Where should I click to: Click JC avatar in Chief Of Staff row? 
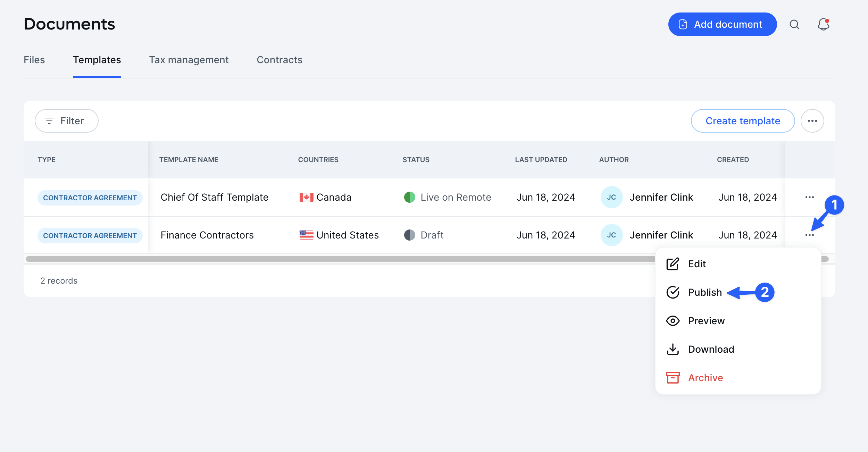pos(612,197)
